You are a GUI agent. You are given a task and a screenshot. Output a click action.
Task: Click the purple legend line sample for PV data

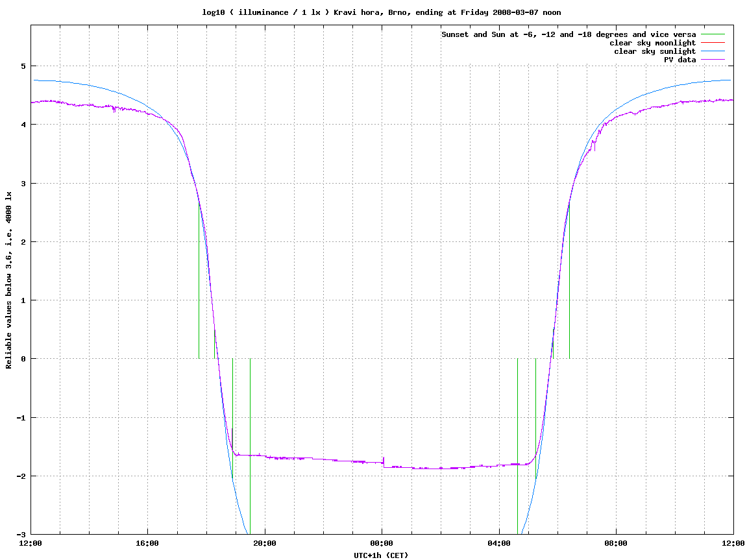pyautogui.click(x=713, y=60)
